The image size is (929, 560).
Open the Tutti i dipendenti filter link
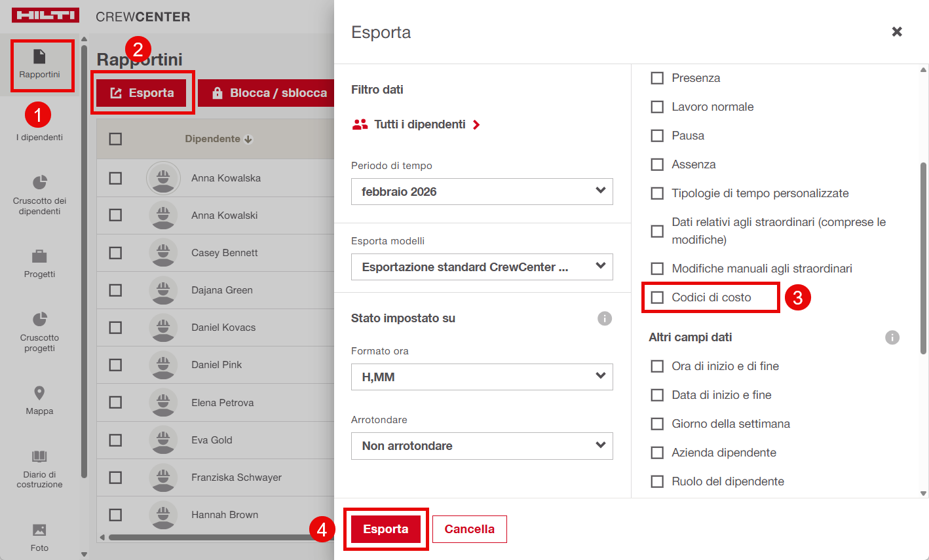click(419, 124)
